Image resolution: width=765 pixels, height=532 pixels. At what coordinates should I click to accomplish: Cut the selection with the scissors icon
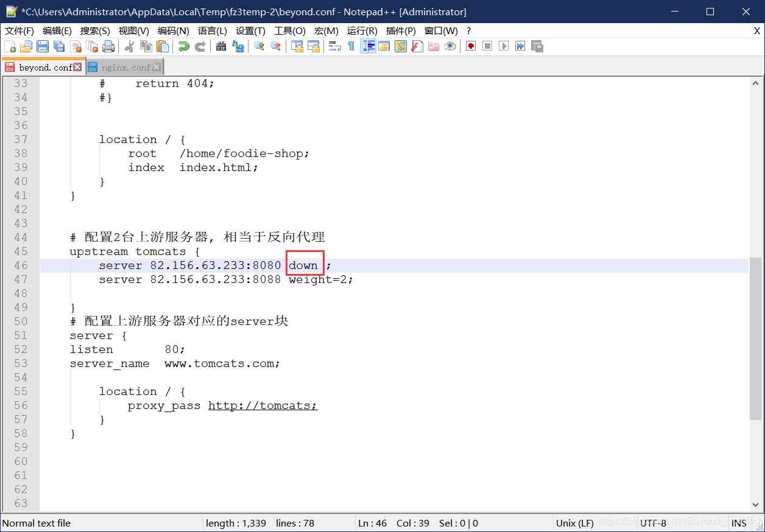[129, 46]
